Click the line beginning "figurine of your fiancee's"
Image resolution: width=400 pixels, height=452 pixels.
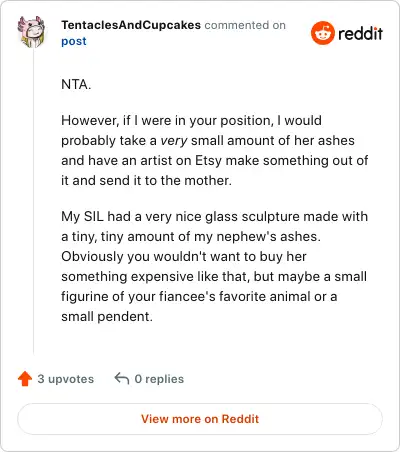199,297
